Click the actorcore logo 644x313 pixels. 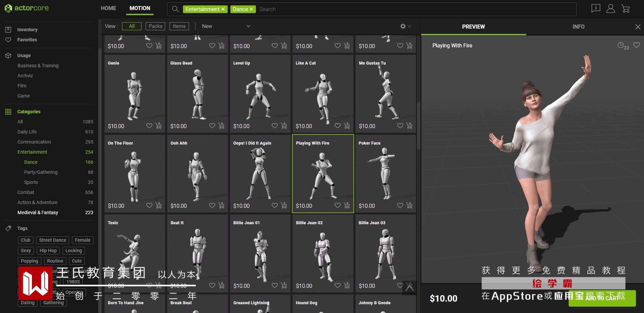pyautogui.click(x=27, y=8)
